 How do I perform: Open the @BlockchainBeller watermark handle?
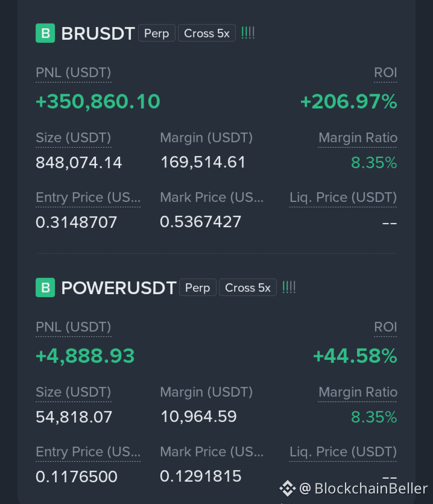point(363,488)
